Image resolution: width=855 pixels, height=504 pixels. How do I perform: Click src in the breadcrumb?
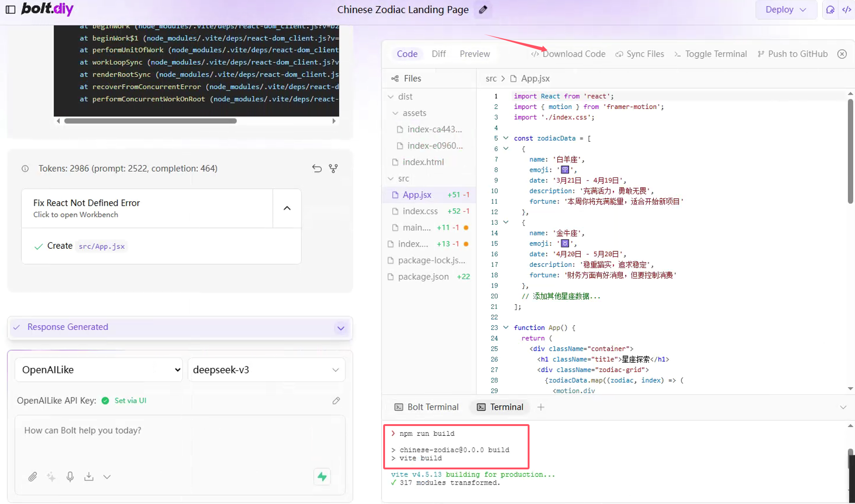coord(491,78)
